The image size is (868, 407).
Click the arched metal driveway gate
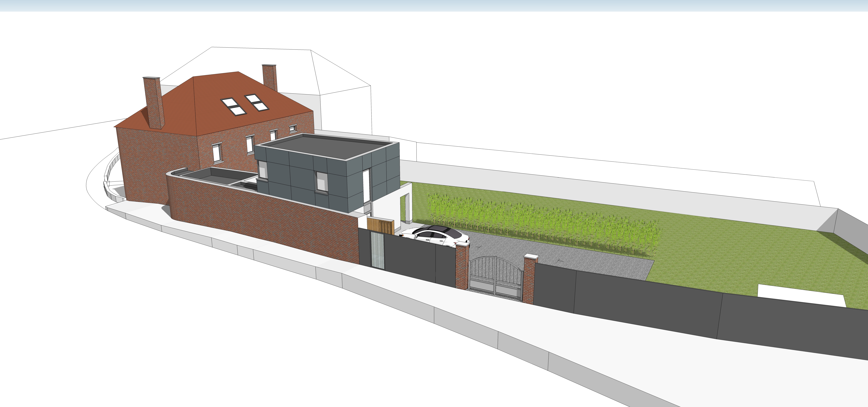pyautogui.click(x=496, y=278)
